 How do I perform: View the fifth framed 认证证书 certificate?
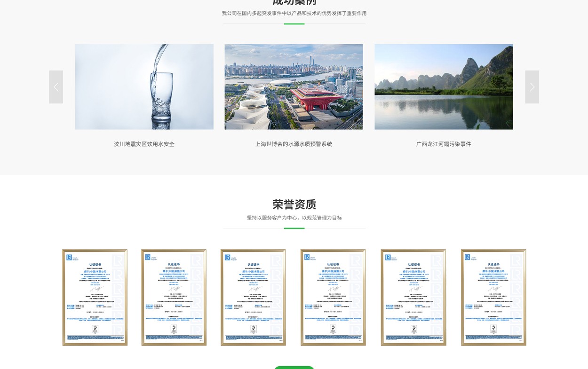[x=413, y=297]
